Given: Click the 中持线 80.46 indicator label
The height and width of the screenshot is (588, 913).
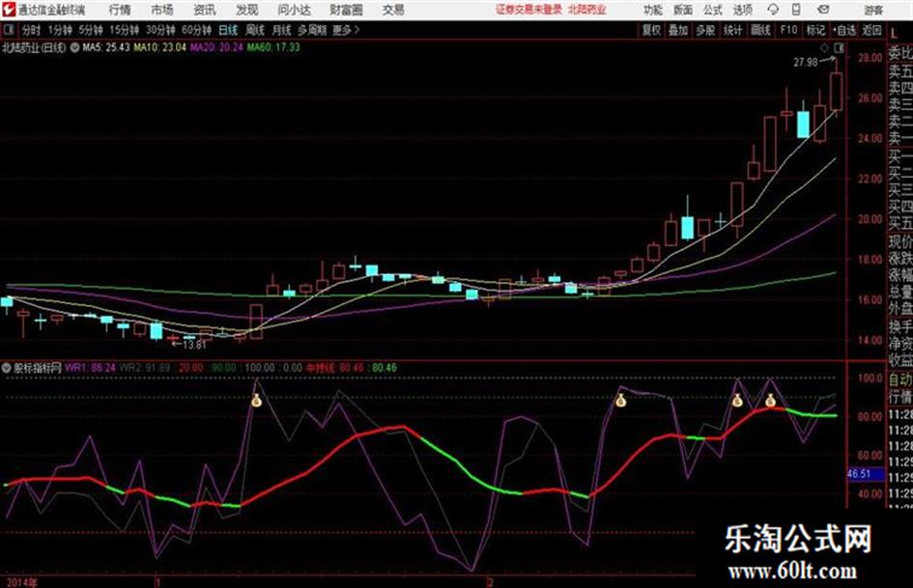Looking at the screenshot, I should (336, 368).
